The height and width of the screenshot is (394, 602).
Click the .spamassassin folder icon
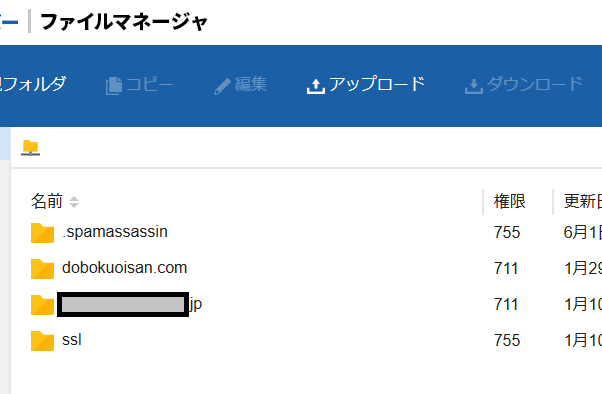tap(42, 233)
